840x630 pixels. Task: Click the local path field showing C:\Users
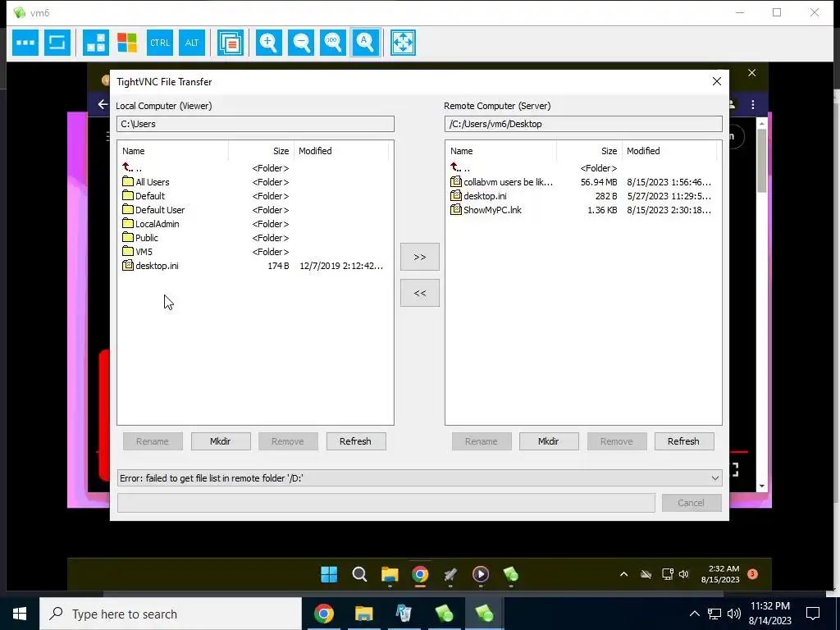coord(256,124)
